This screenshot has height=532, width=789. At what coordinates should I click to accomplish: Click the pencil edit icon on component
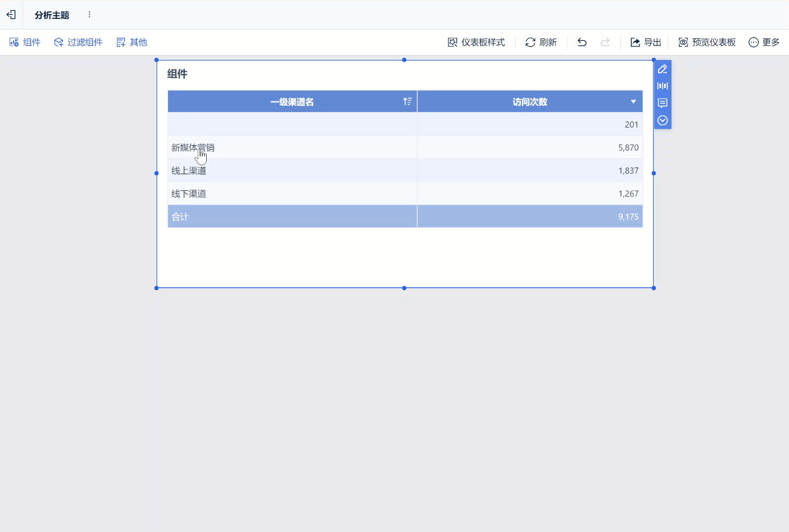tap(663, 69)
